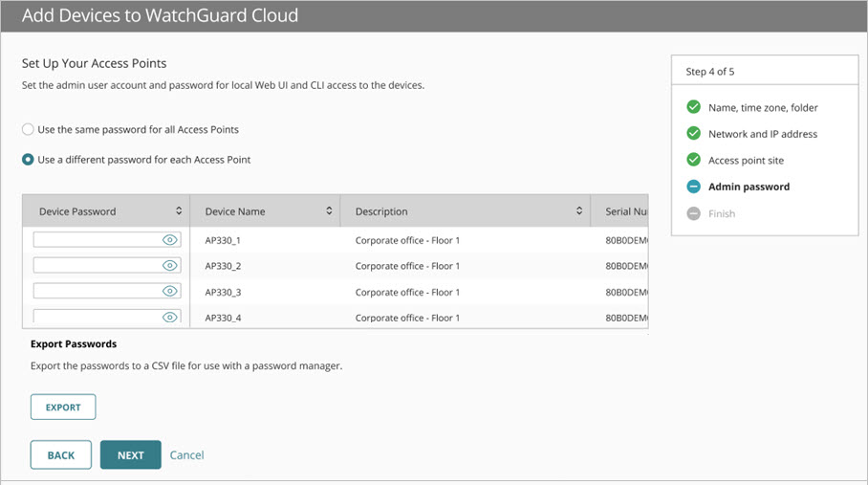Show password for the AP330_3 row
This screenshot has width=868, height=485.
pos(170,291)
